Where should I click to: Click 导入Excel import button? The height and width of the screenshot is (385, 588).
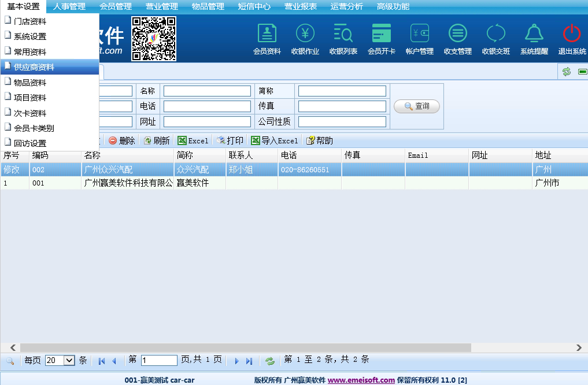click(x=275, y=140)
